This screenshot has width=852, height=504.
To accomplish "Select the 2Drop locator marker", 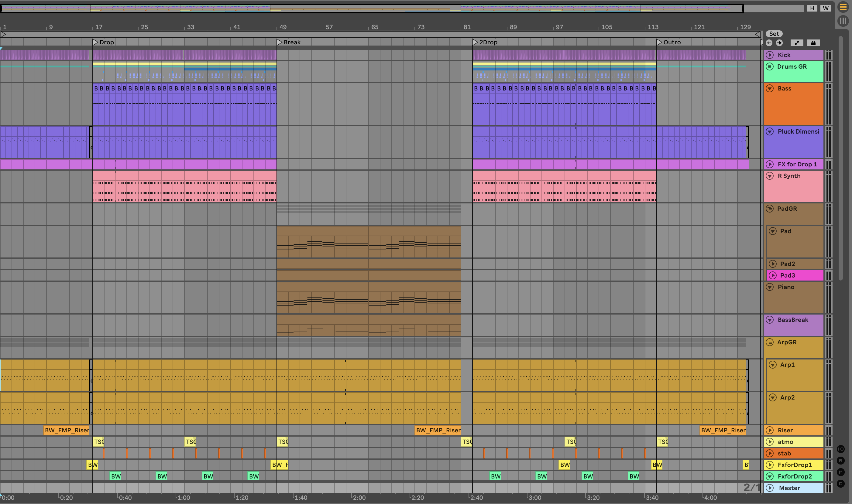I will (475, 42).
